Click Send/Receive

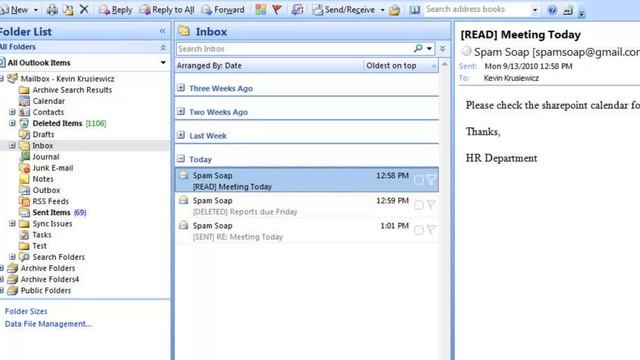[344, 9]
